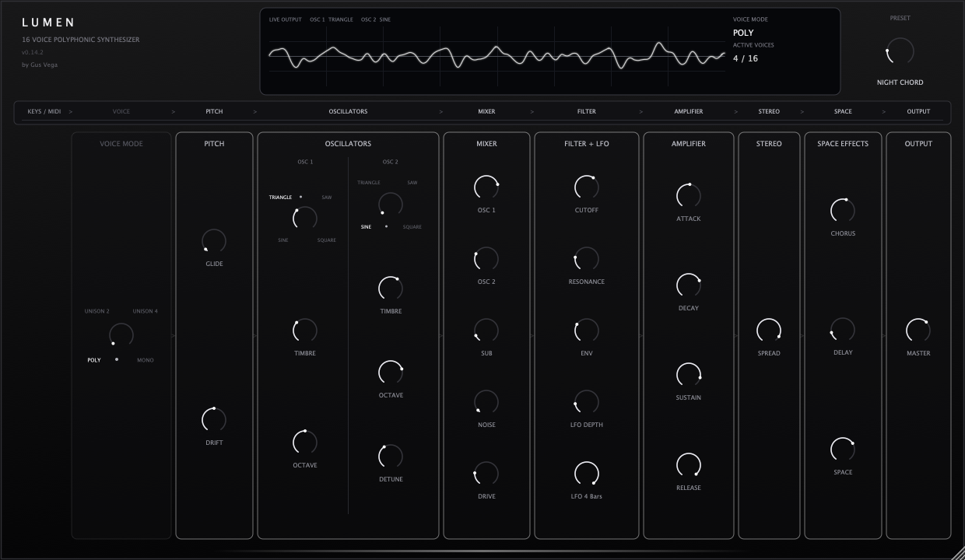The height and width of the screenshot is (560, 965).
Task: Click the OSC 1 Timbre knob
Action: tap(305, 331)
